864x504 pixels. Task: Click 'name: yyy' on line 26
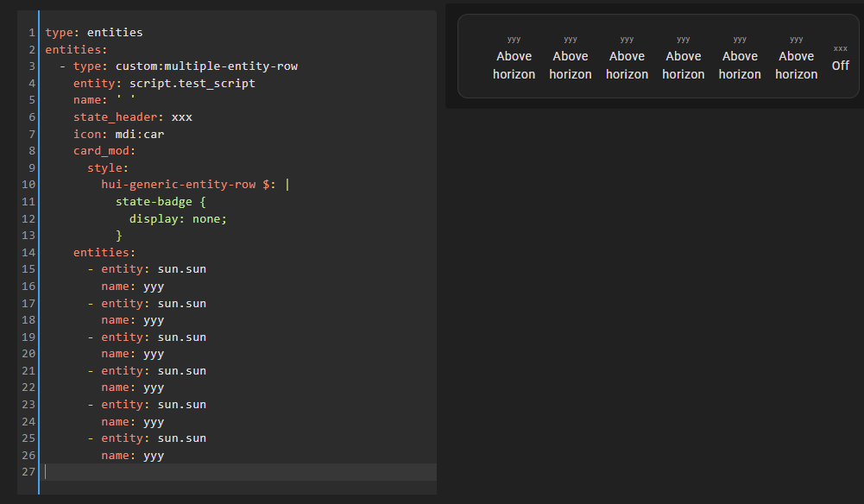132,456
